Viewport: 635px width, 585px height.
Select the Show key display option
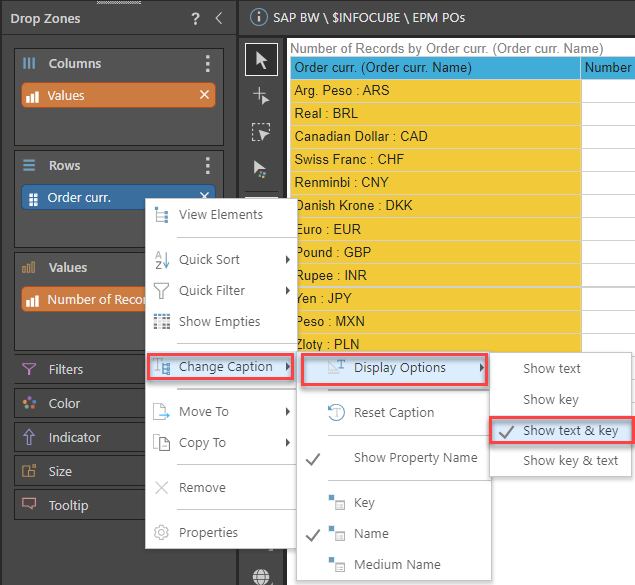click(551, 399)
